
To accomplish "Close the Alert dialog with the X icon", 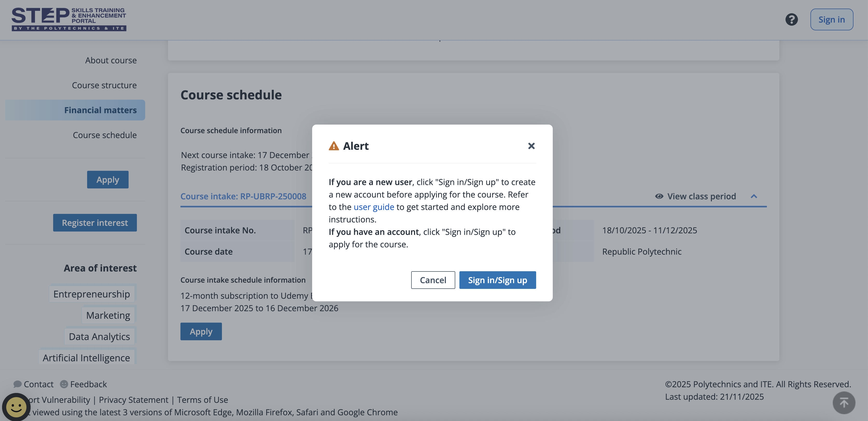I will [531, 146].
